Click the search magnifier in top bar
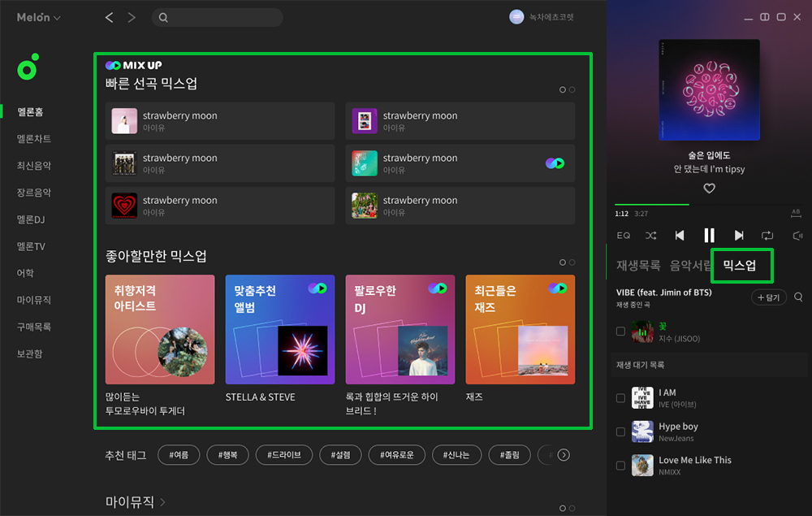The width and height of the screenshot is (812, 516). point(163,18)
